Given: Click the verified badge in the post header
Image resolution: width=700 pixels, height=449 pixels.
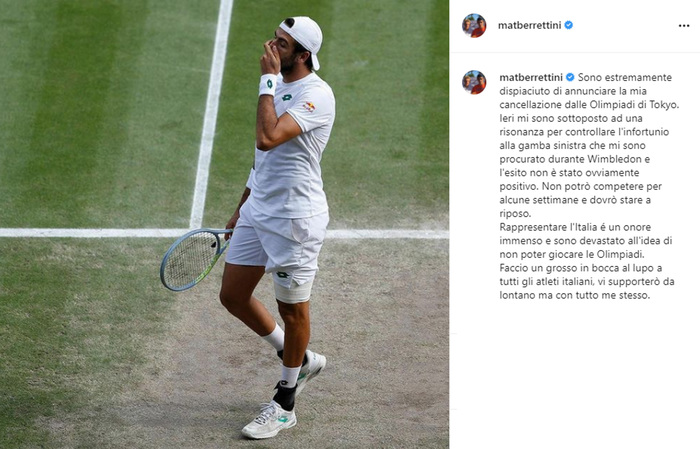Looking at the screenshot, I should (x=569, y=25).
